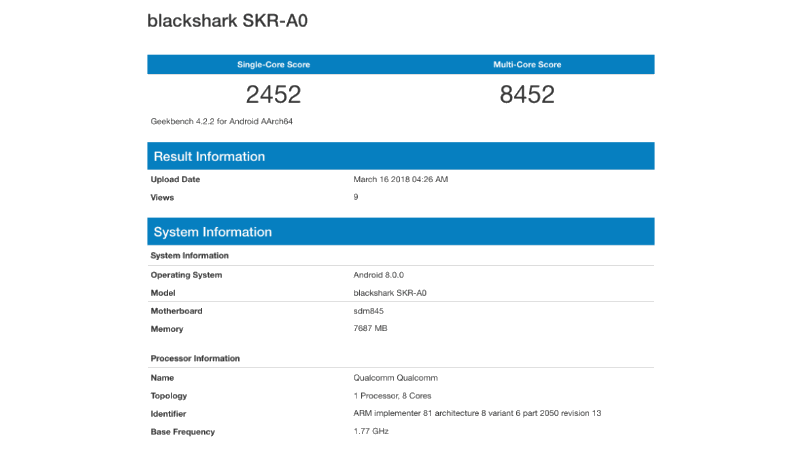Click the 'Qualcomm Qualcomm' value
800x450 pixels.
click(x=395, y=378)
